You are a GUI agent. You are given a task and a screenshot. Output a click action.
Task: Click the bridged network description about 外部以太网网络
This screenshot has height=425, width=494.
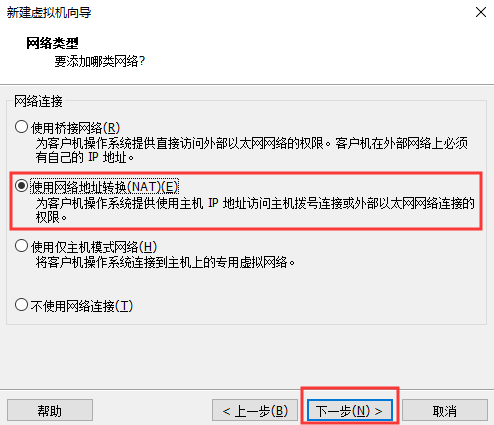tap(252, 150)
